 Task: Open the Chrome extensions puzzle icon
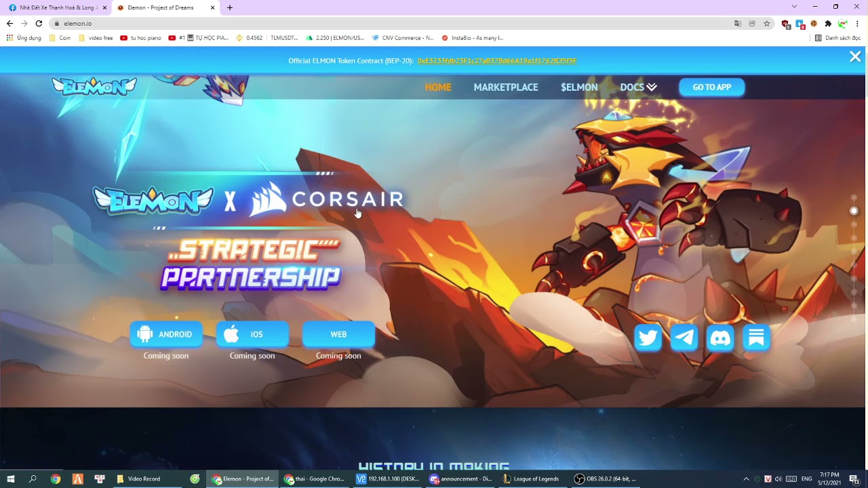pos(828,23)
